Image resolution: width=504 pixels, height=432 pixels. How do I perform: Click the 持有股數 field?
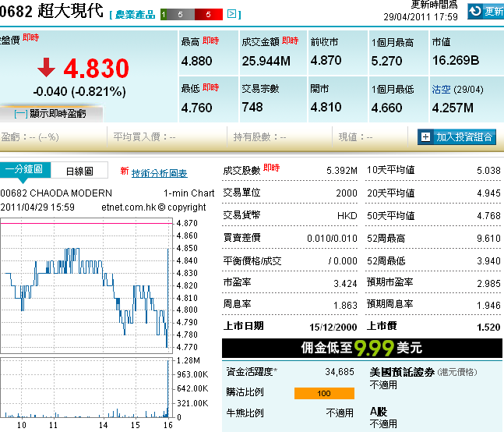point(259,137)
